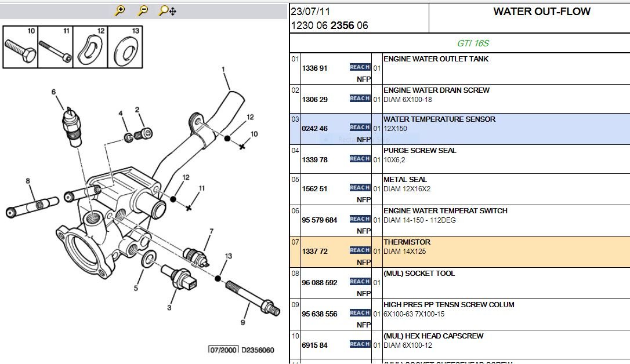
Task: Click diagram callout number 5 on the seal ring
Action: coord(136,287)
